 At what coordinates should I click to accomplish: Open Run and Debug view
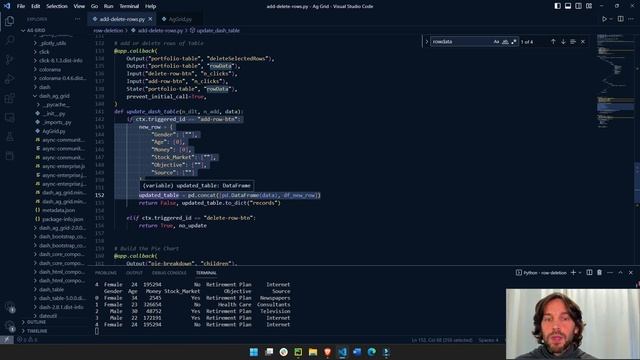coord(9,79)
